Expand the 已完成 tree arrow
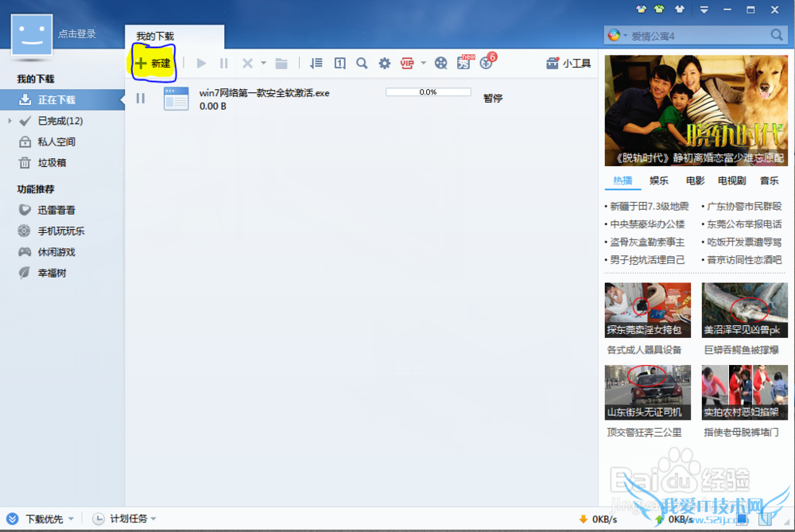The height and width of the screenshot is (532, 795). point(10,121)
